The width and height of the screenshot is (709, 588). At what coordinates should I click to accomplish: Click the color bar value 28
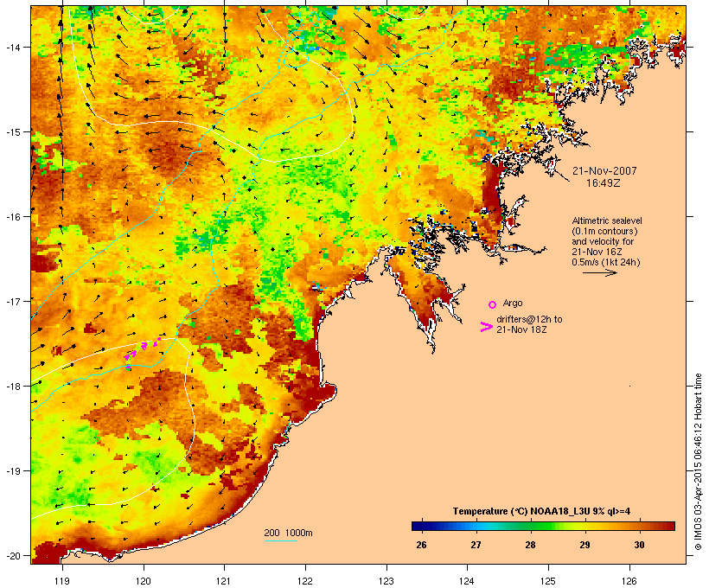point(530,545)
